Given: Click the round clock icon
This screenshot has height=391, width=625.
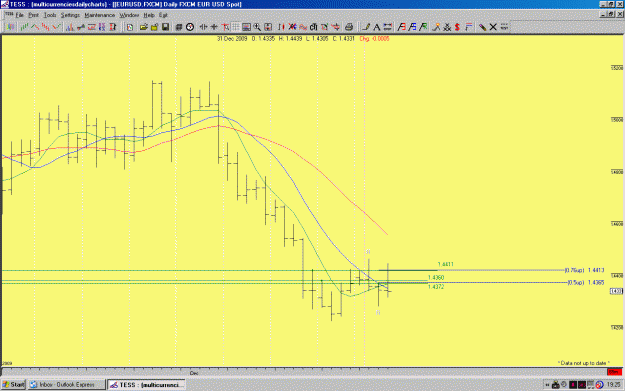Looking at the screenshot, I should [190, 27].
